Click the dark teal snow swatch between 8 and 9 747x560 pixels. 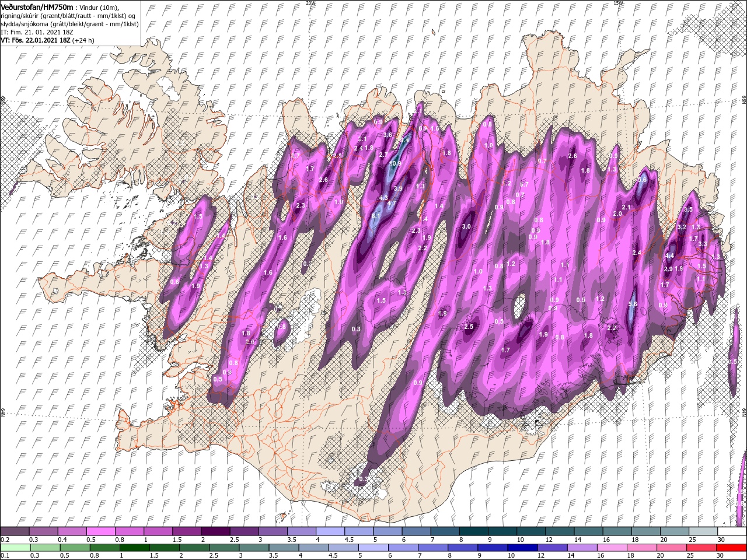click(473, 531)
